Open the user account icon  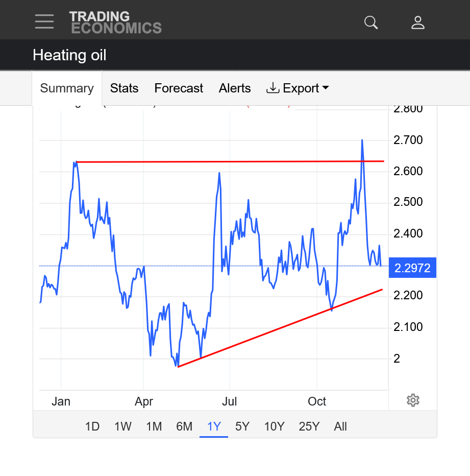coord(418,22)
